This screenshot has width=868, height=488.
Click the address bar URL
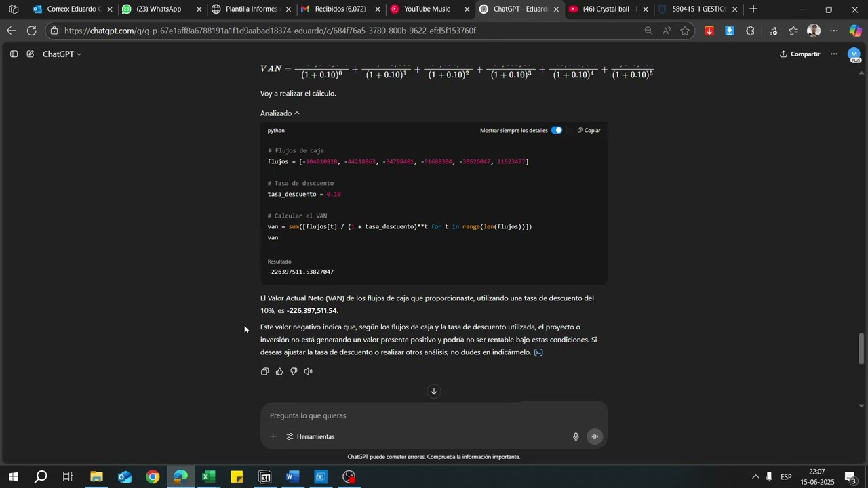(x=270, y=30)
